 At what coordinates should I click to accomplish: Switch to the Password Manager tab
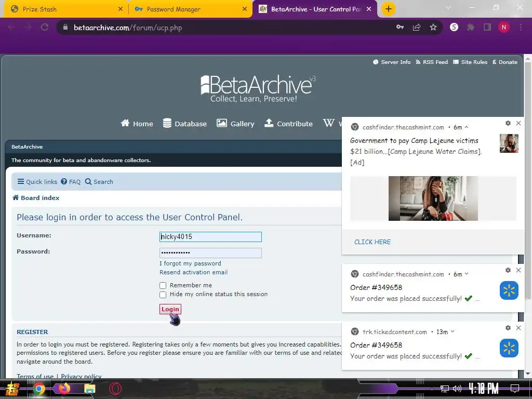point(190,9)
